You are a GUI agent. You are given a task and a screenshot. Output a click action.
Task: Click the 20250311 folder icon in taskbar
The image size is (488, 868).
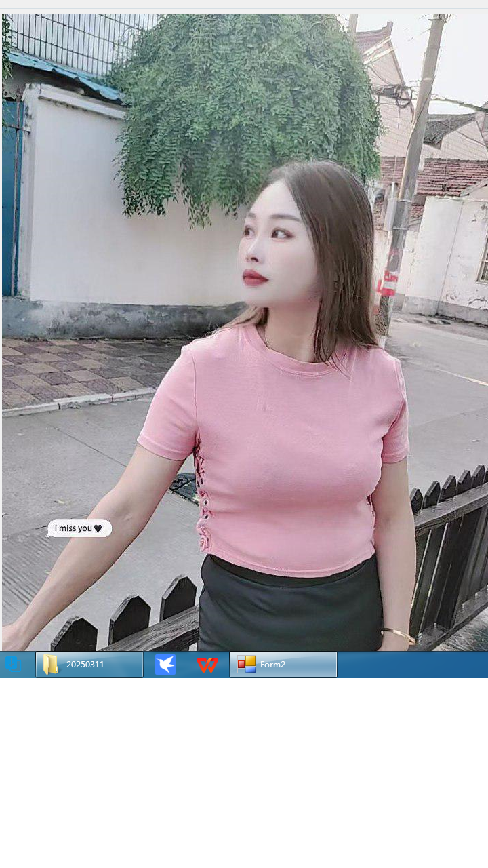(51, 665)
